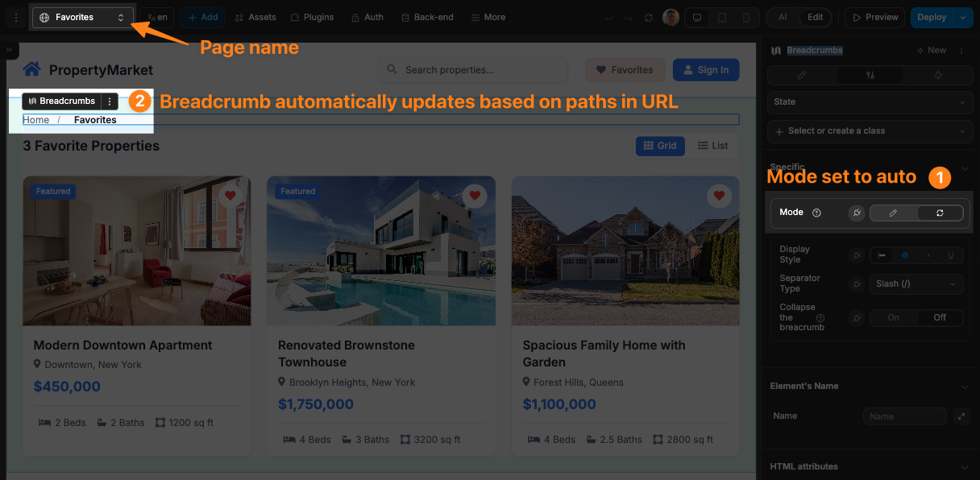This screenshot has height=480, width=980.
Task: Open the workflows tab with lightning icon
Action: tap(938, 75)
